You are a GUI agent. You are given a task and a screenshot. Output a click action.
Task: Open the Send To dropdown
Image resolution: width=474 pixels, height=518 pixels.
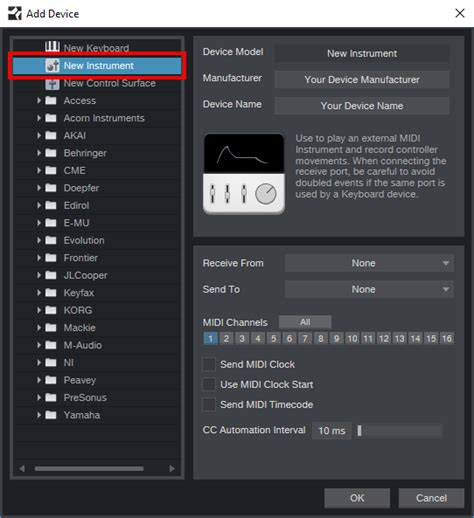pyautogui.click(x=369, y=289)
